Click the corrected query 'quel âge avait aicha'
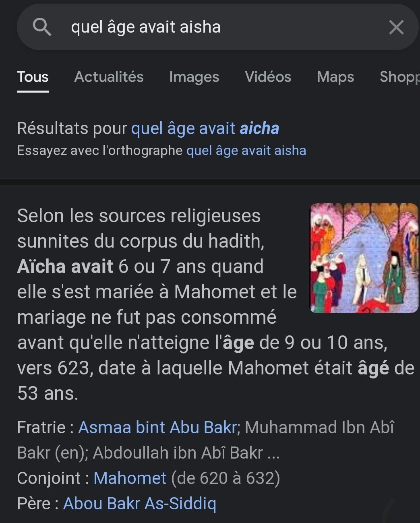Screen dimensions: 420x523 point(205,128)
